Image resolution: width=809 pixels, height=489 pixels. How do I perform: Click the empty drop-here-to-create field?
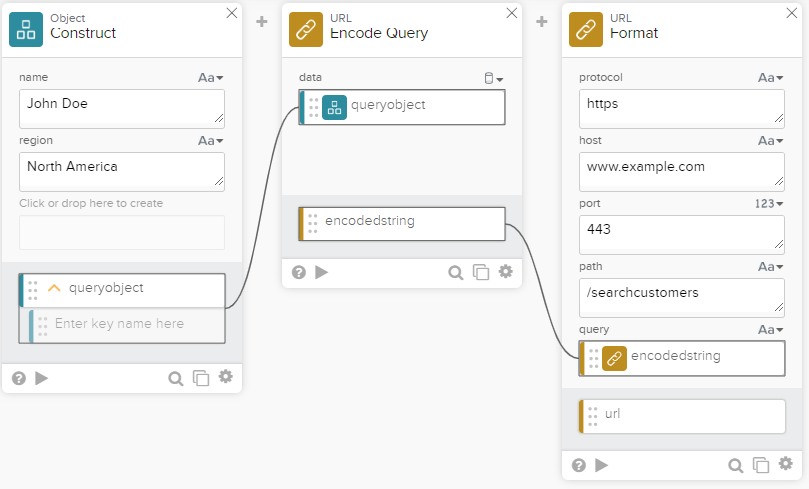[x=122, y=232]
